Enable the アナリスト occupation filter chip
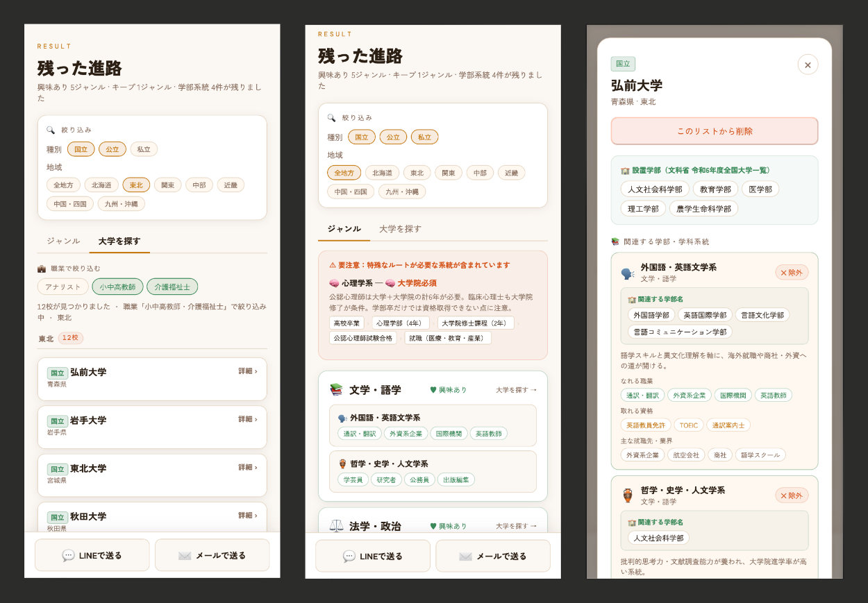Screen dimensions: 868x603 (63, 287)
